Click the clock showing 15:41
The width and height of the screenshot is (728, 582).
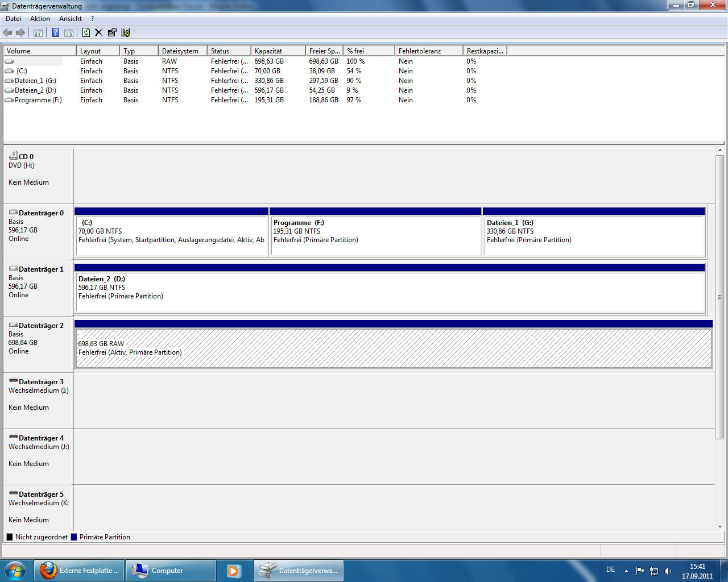pyautogui.click(x=697, y=567)
